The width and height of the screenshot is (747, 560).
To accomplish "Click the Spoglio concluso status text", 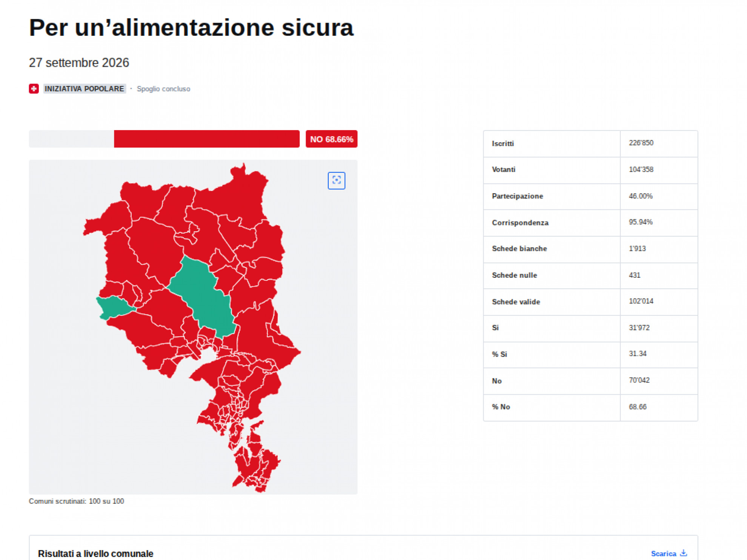I will point(163,89).
